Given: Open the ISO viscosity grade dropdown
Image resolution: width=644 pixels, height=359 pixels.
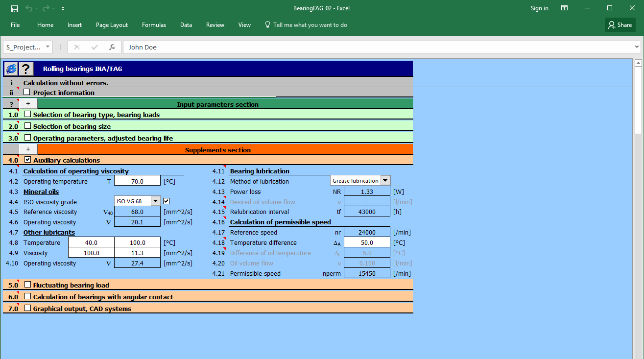Looking at the screenshot, I should pos(155,201).
